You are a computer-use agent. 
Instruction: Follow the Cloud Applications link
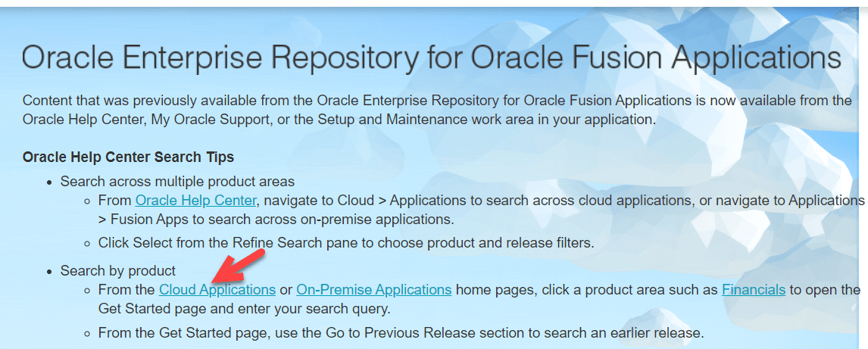tap(217, 289)
